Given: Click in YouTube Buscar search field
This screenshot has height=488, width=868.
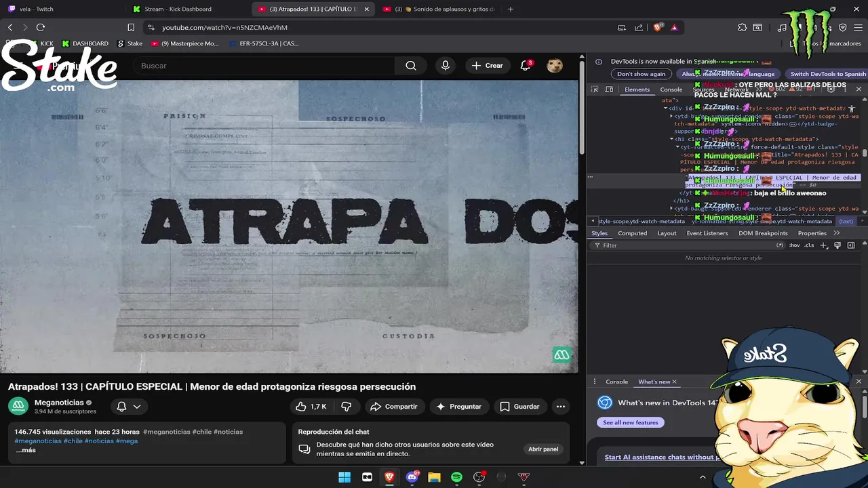Looking at the screenshot, I should click(x=264, y=66).
